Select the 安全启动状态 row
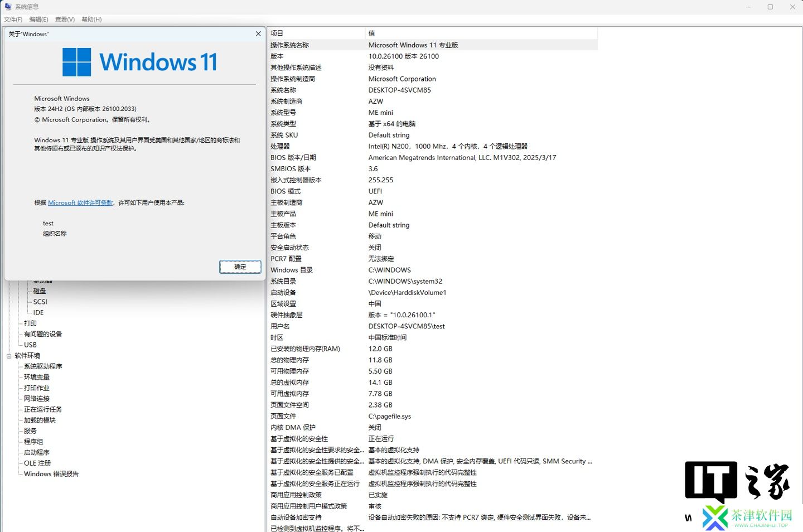The width and height of the screenshot is (803, 532). click(x=432, y=248)
